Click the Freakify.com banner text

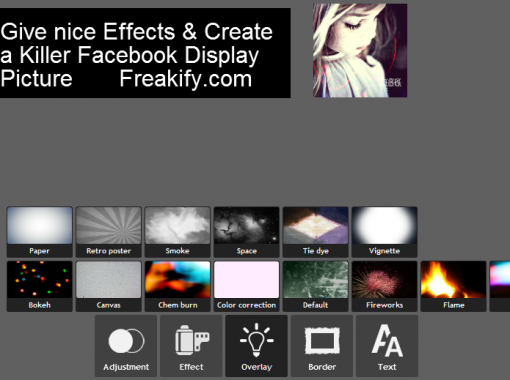click(x=186, y=79)
